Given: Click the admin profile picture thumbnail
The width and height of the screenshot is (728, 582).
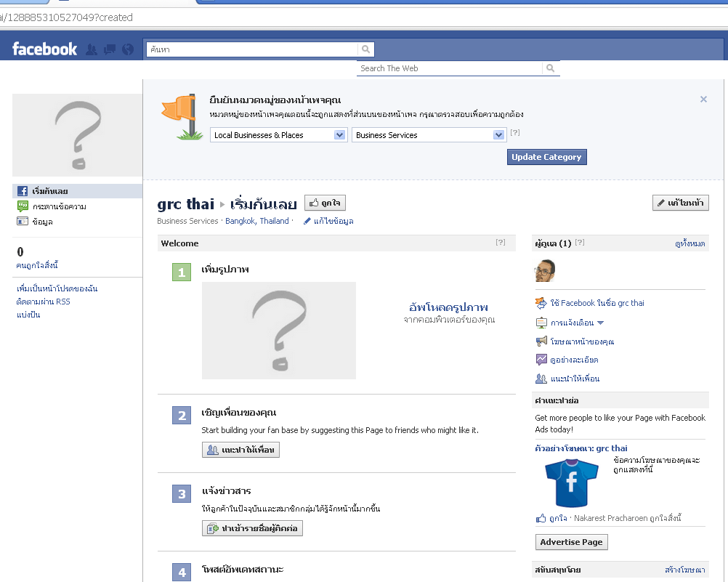Looking at the screenshot, I should click(x=545, y=270).
